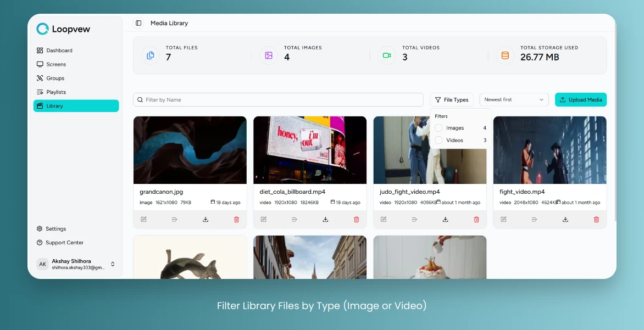The height and width of the screenshot is (330, 644).
Task: Edit grandcanon.jpg using its pencil icon
Action: coord(144,219)
